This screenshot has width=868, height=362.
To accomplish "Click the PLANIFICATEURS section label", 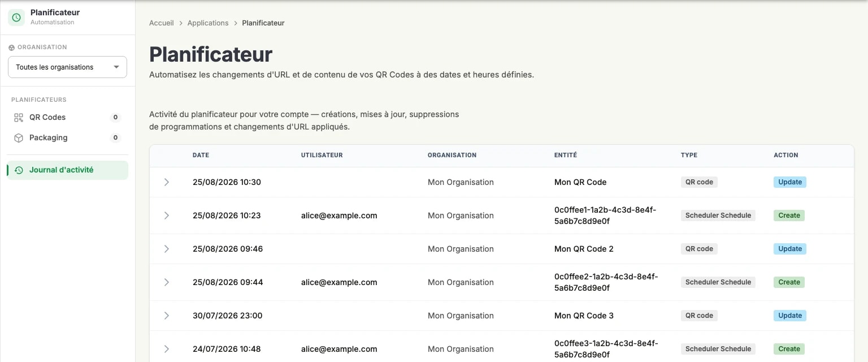I will click(39, 100).
